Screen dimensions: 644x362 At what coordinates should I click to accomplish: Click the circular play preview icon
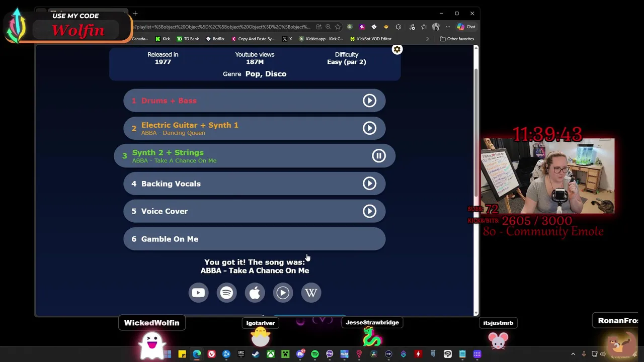pyautogui.click(x=283, y=293)
